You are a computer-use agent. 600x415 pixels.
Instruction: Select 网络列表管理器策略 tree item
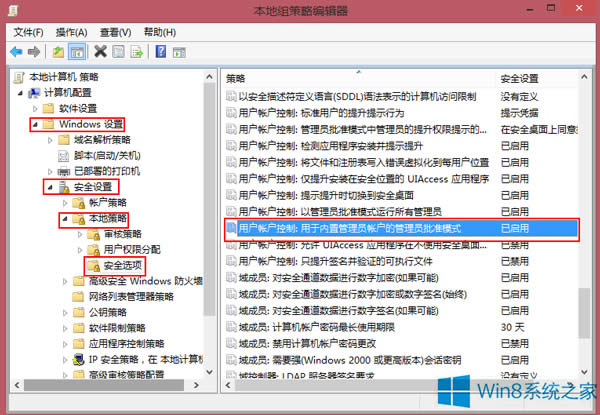click(x=131, y=297)
